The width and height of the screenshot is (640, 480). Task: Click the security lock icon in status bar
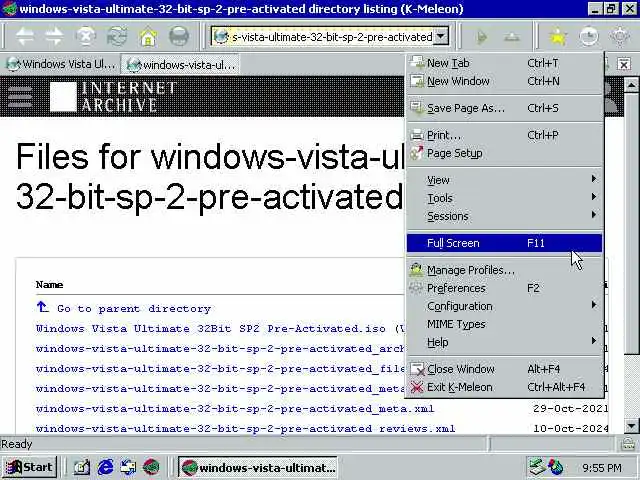(x=628, y=444)
